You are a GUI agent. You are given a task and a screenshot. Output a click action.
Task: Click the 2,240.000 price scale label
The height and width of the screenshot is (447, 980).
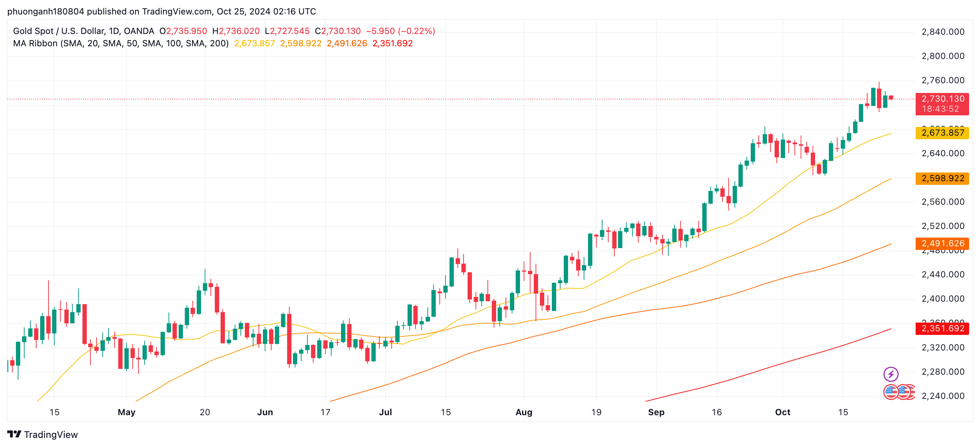(x=943, y=396)
